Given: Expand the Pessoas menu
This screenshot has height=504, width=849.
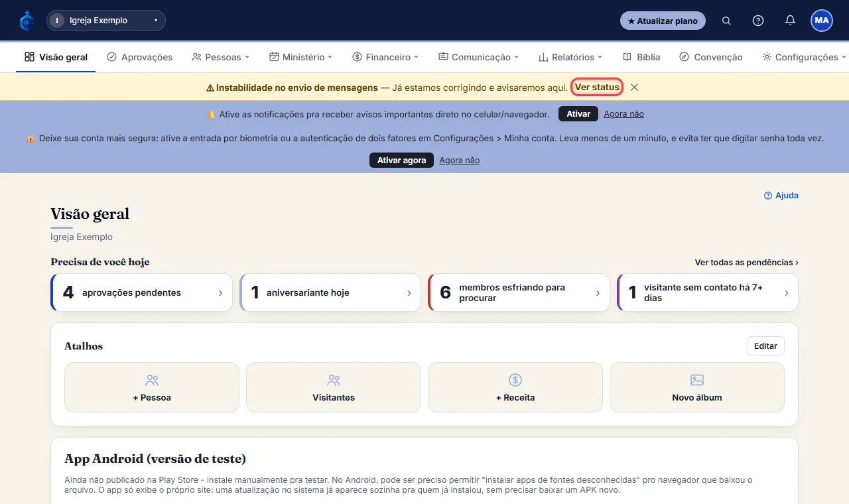Looking at the screenshot, I should pos(220,57).
